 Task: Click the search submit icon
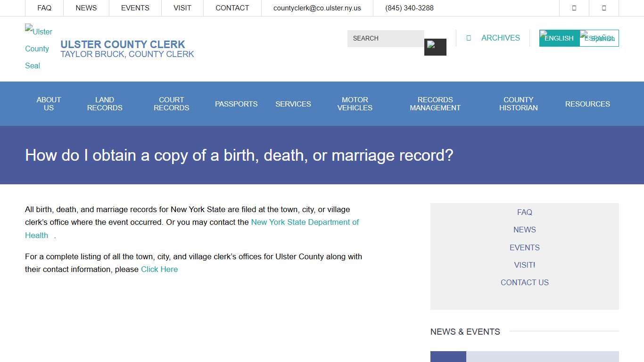pos(435,47)
